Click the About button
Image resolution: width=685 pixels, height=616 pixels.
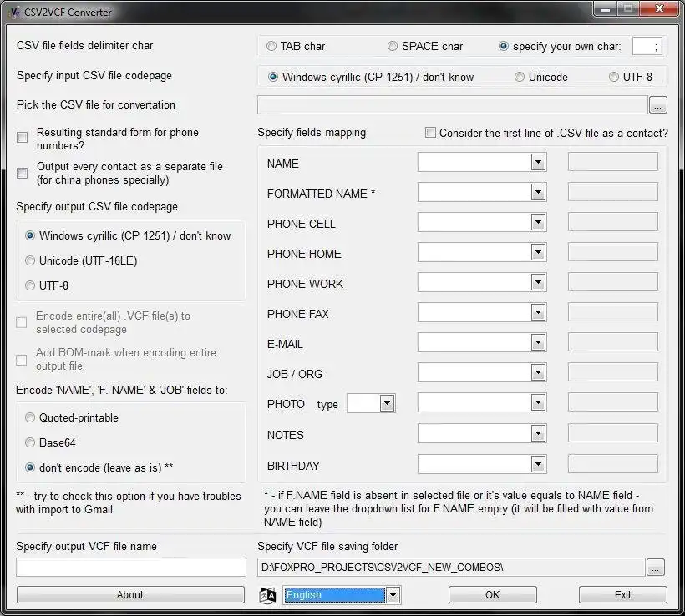point(130,595)
